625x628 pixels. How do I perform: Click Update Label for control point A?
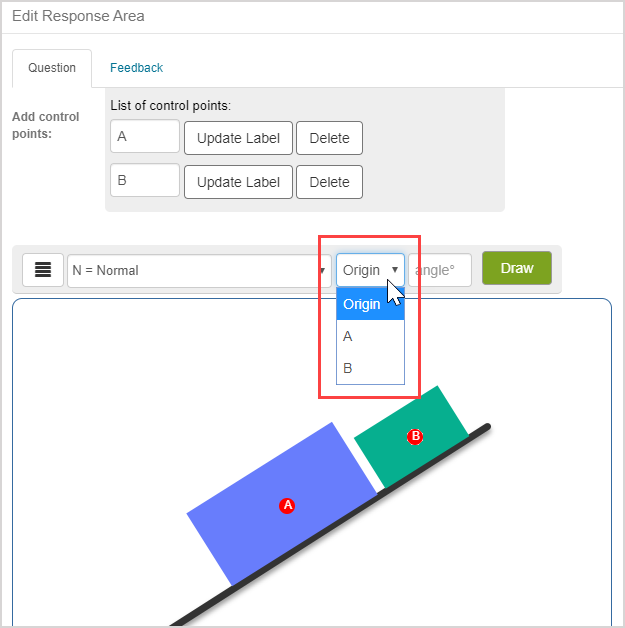click(x=238, y=138)
